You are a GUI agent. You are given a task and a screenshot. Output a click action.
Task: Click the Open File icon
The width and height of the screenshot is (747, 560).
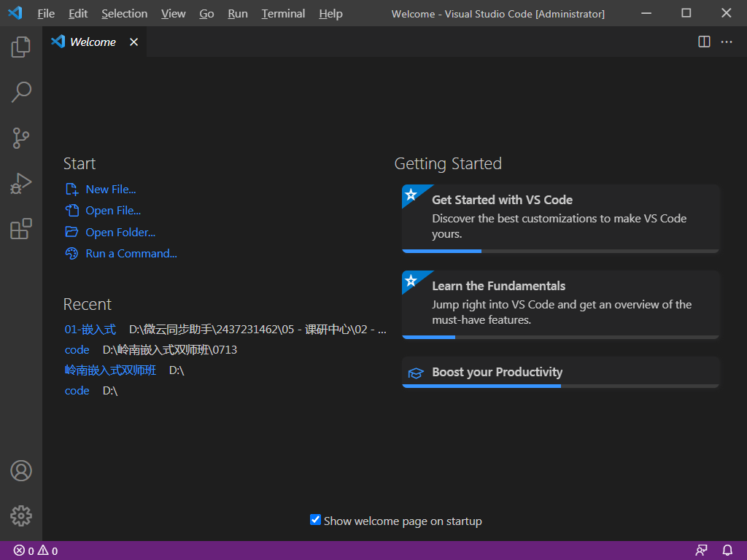(71, 211)
